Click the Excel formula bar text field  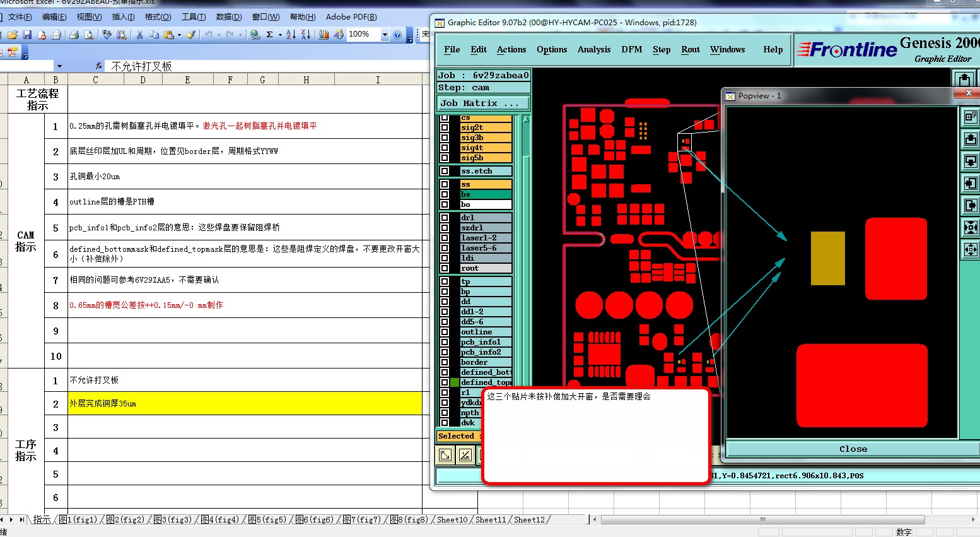click(x=268, y=66)
